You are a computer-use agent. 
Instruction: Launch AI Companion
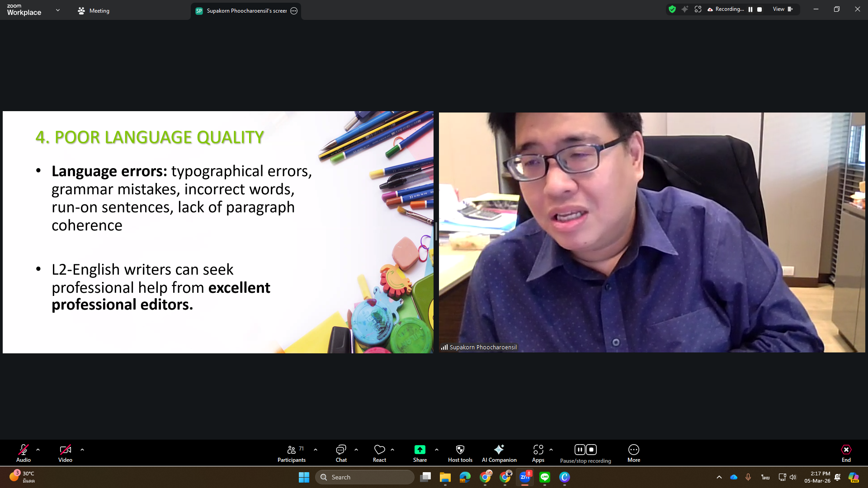(x=499, y=453)
